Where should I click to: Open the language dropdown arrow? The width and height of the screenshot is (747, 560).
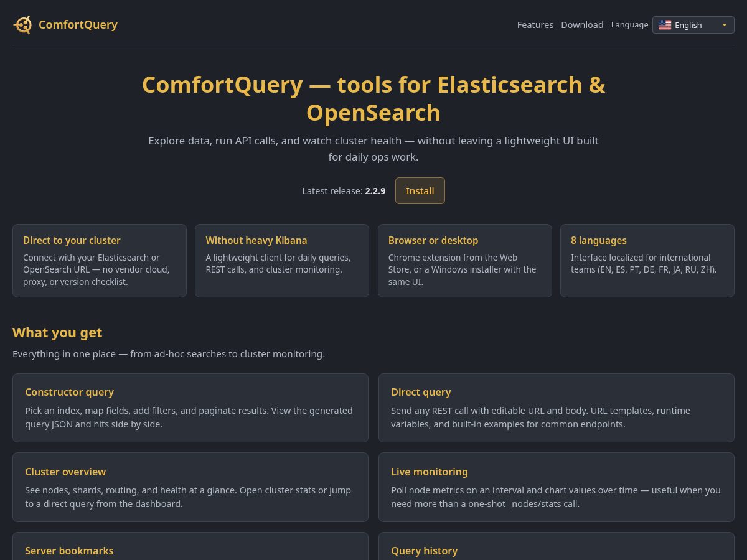point(724,25)
